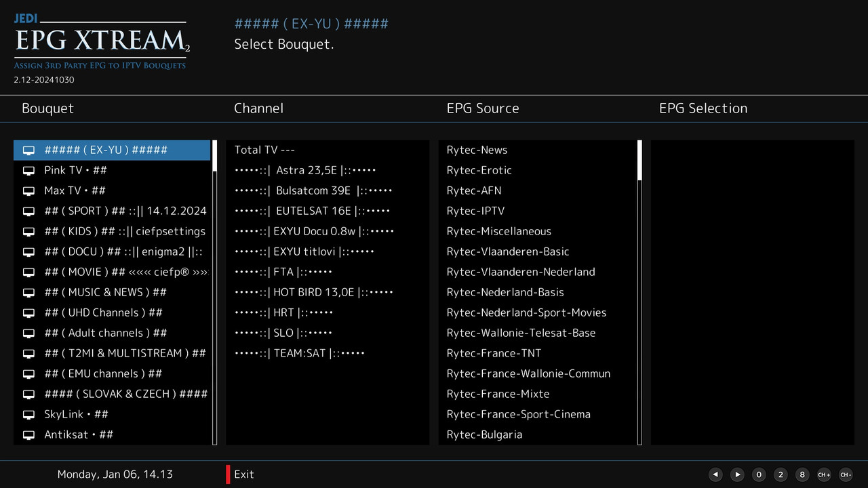Viewport: 868px width, 488px height.
Task: Select the Pink TV bouquet
Action: pyautogui.click(x=112, y=170)
